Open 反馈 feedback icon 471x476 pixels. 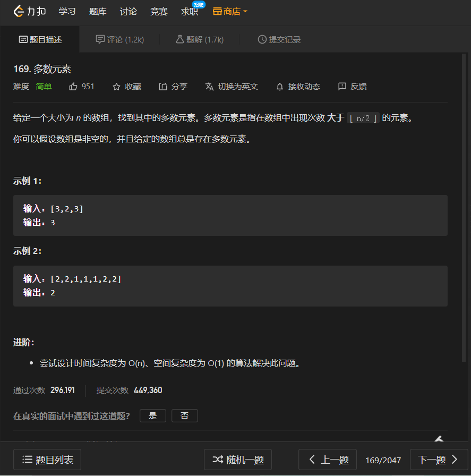[x=342, y=87]
